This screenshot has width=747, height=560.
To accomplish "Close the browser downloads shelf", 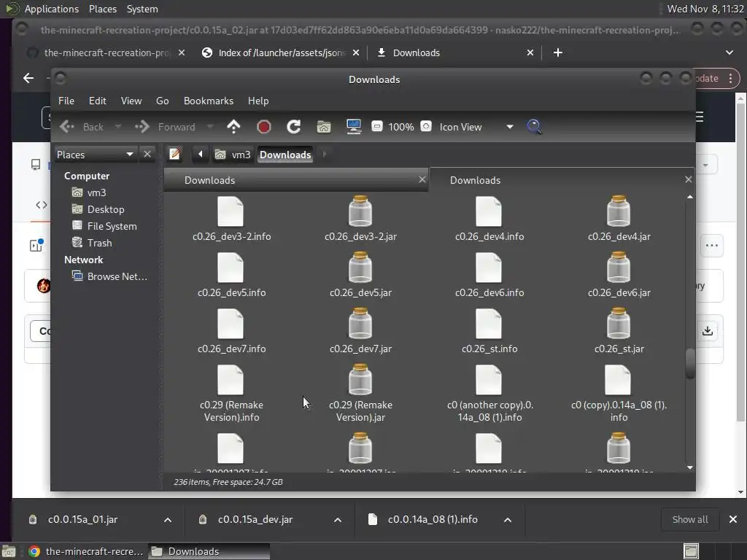I will click(x=733, y=519).
